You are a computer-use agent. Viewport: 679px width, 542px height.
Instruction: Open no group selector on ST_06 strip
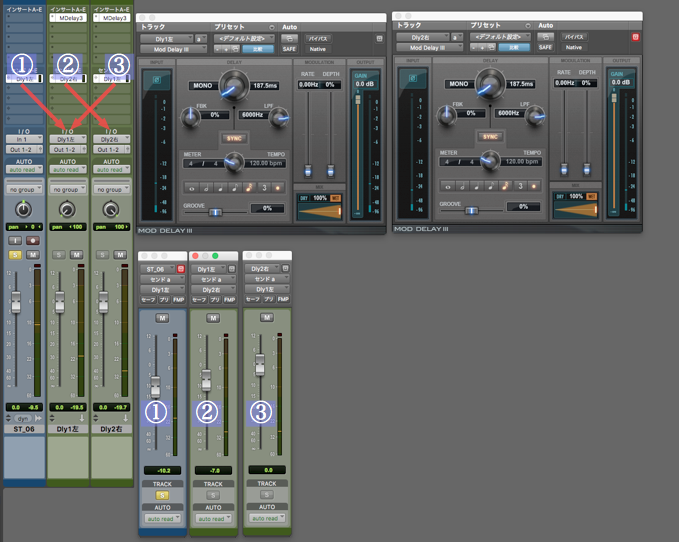24,189
